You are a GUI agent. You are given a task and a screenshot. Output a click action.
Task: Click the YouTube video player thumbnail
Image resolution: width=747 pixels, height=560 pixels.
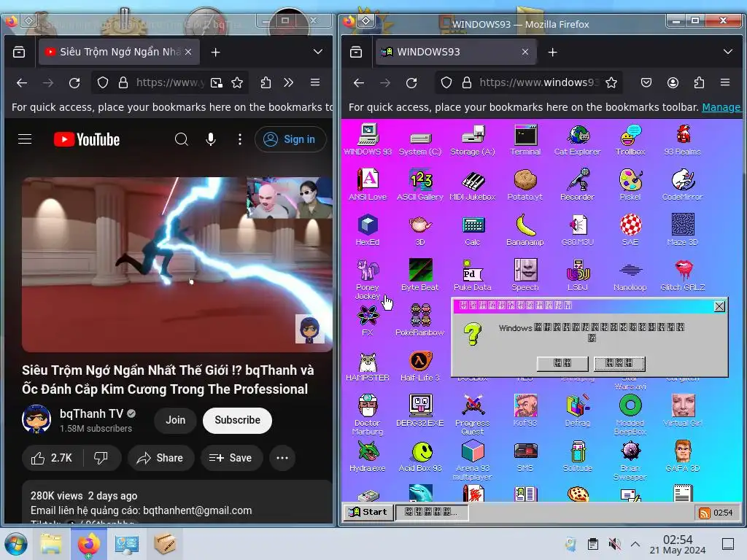[x=177, y=264]
